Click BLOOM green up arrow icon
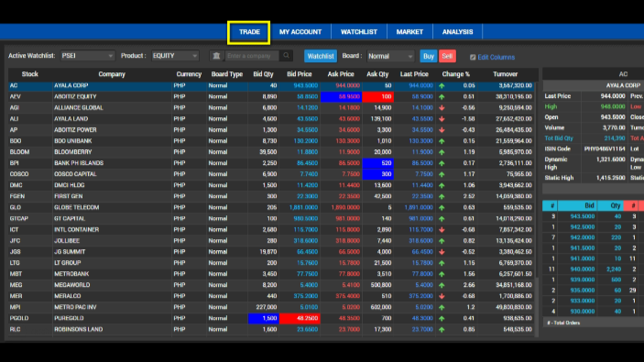 [x=442, y=152]
